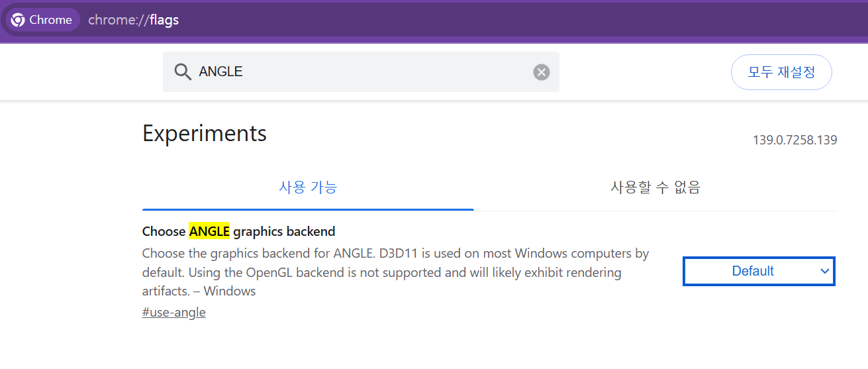Viewport: 868px width, 369px height.
Task: Click the chrome://flags address bar URL
Action: 134,20
